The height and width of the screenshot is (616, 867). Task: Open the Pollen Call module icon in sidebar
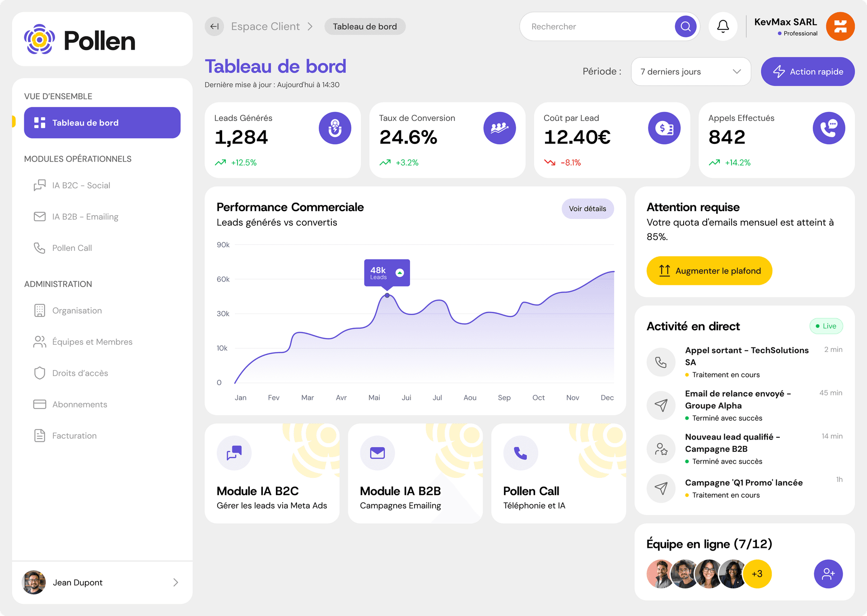click(39, 248)
